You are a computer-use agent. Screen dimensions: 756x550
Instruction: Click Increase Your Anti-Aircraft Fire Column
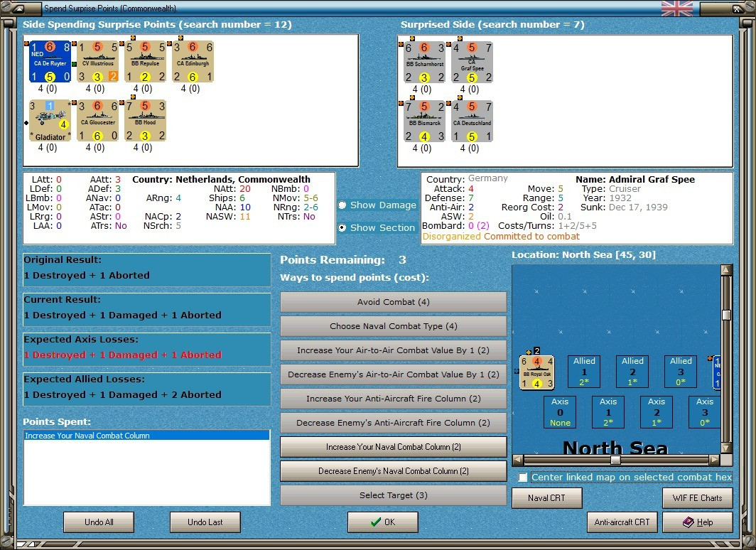pos(393,398)
